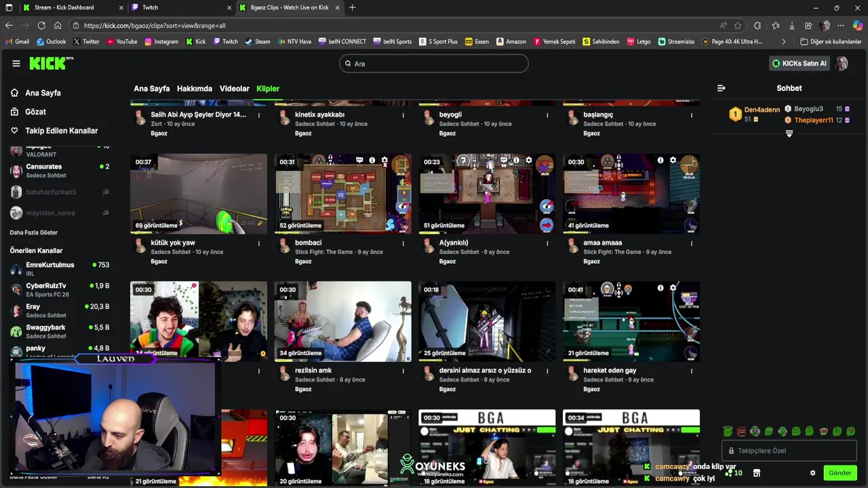
Task: Expand the gift leaderboard down arrow
Action: pyautogui.click(x=789, y=134)
